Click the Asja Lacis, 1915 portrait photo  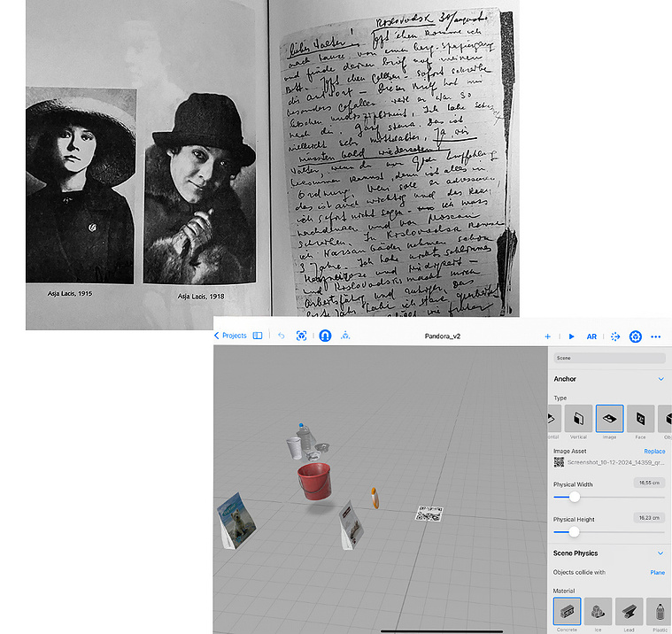[x=81, y=185]
